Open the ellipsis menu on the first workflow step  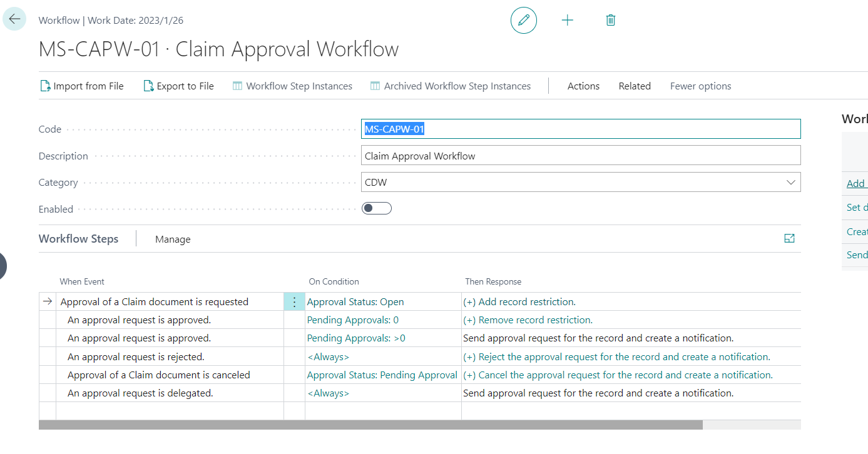coord(294,301)
